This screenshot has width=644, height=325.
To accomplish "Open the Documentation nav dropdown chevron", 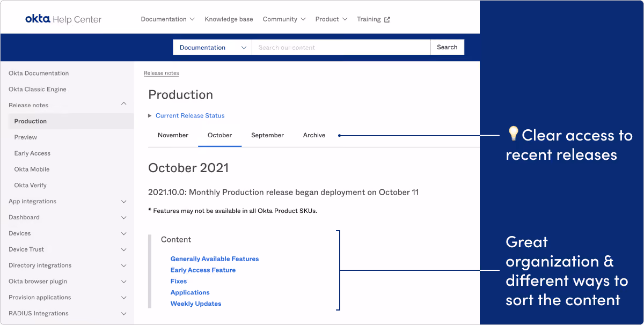I will click(x=192, y=19).
